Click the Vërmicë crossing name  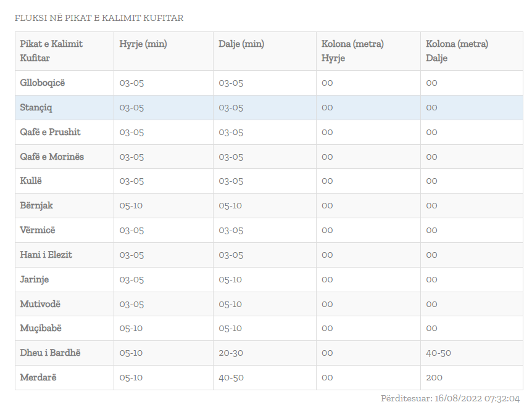[37, 230]
